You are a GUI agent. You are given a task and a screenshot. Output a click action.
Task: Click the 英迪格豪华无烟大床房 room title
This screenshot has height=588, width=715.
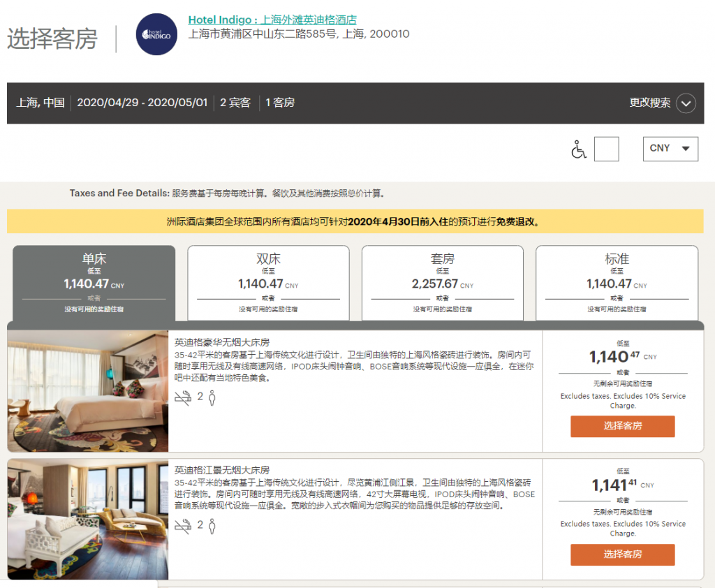click(221, 343)
